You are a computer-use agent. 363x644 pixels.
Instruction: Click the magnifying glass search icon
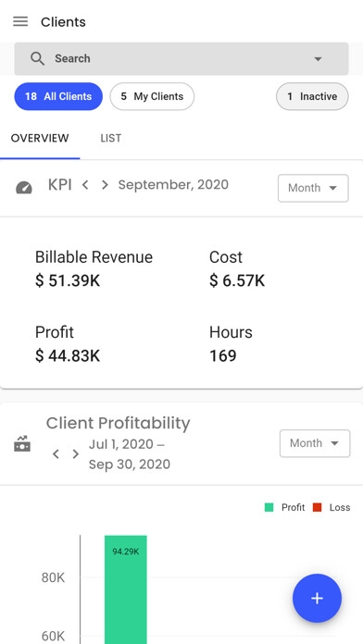37,58
